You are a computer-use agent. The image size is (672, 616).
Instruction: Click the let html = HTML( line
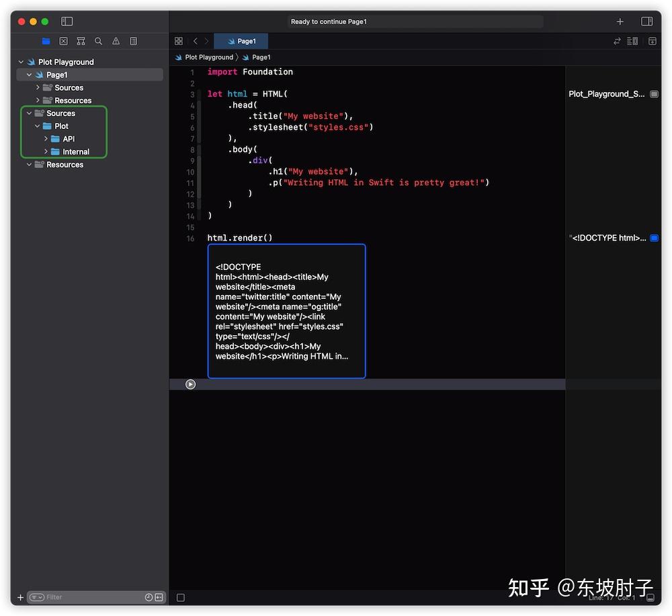247,94
